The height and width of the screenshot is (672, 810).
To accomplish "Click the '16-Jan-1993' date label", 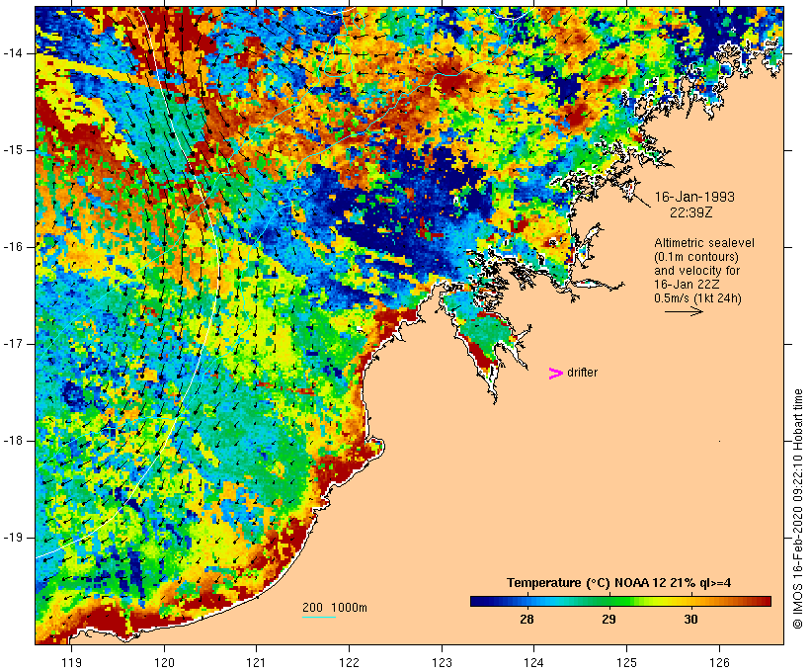I will coord(694,197).
